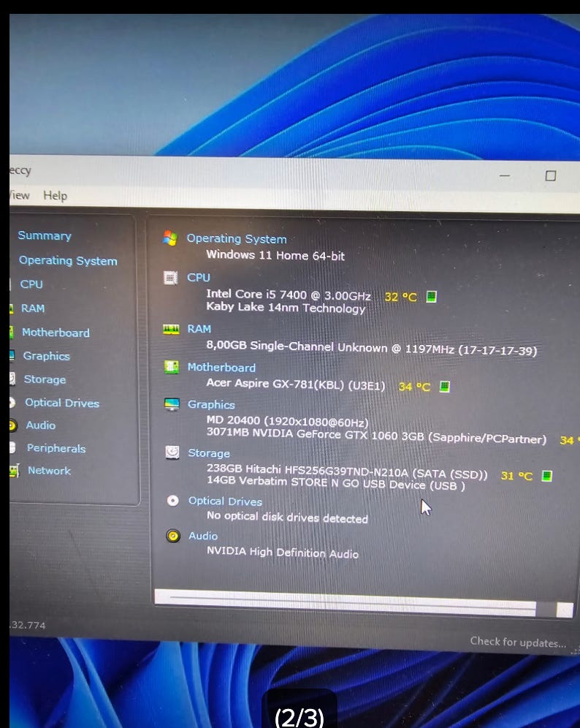Open the Storage heading in summary pane
The image size is (580, 728).
click(209, 452)
